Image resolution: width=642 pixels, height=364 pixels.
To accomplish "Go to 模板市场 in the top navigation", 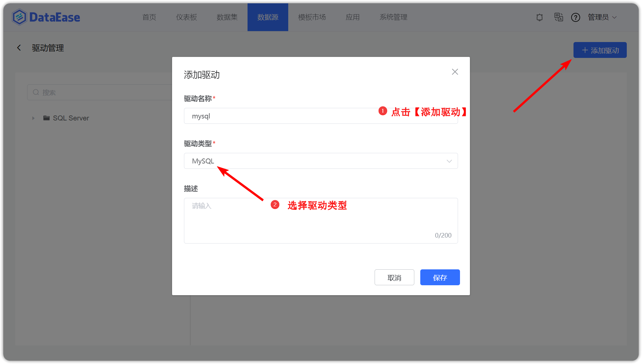I will click(x=312, y=17).
